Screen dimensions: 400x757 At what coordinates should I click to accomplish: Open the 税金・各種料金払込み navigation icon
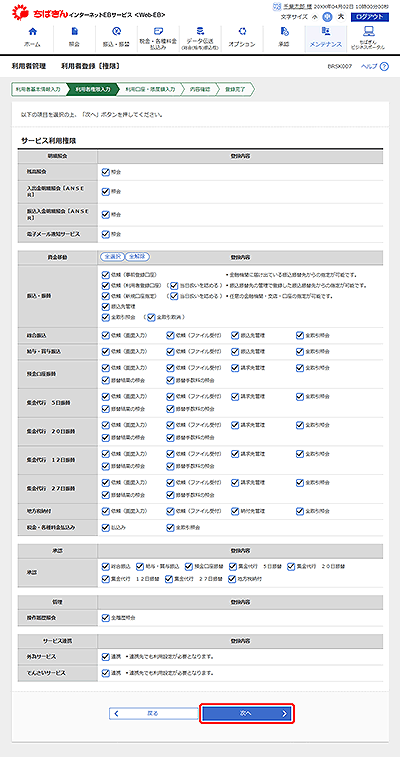[x=158, y=32]
